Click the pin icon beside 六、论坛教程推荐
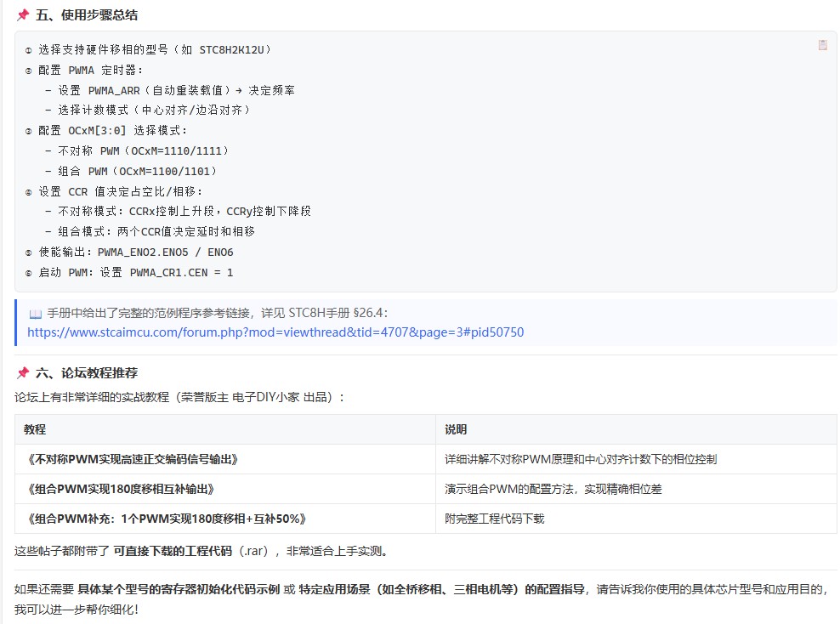The height and width of the screenshot is (624, 840). coord(22,372)
